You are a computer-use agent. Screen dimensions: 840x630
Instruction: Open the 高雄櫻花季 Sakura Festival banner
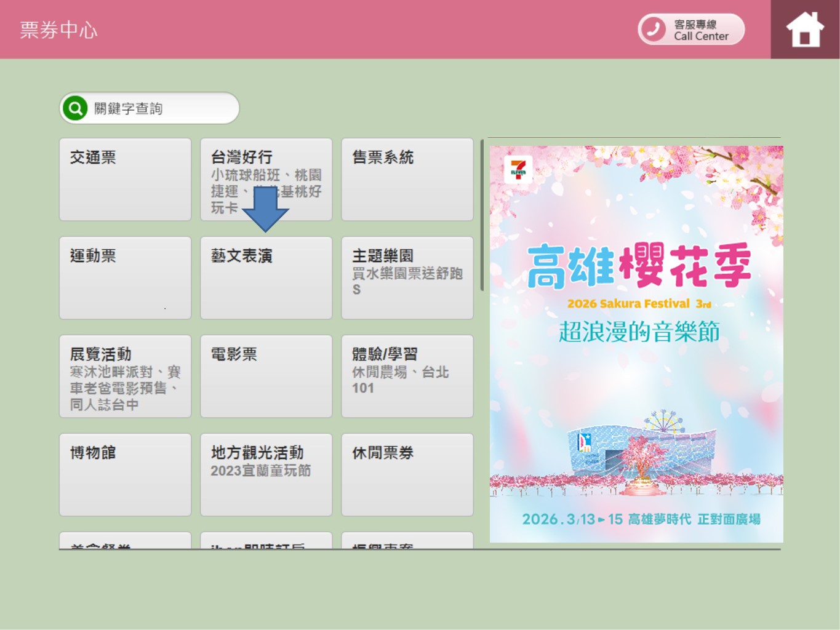click(636, 343)
